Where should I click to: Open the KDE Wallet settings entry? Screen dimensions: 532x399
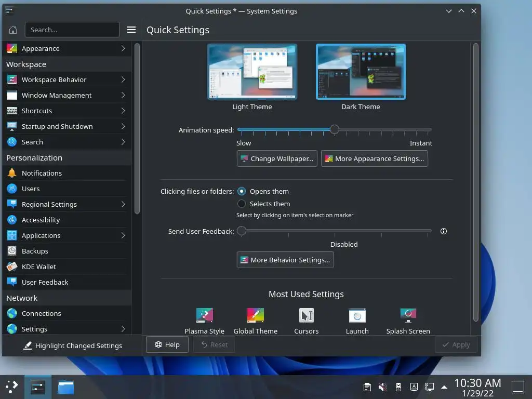[x=67, y=267]
